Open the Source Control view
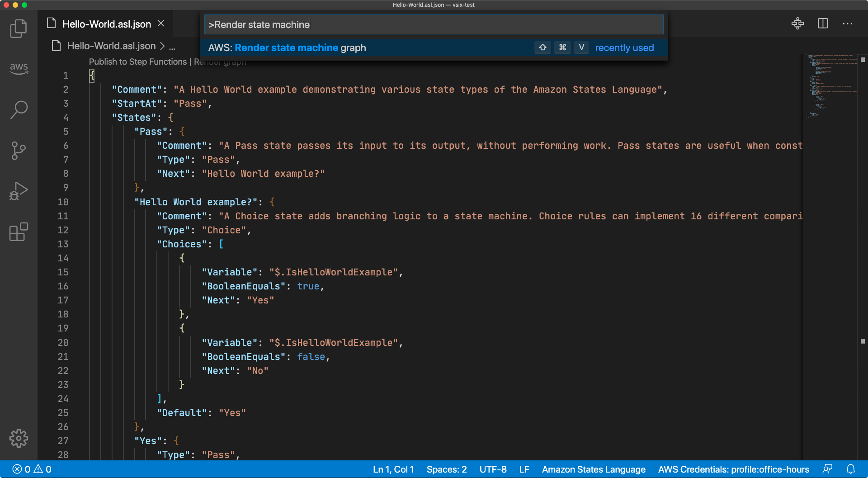The height and width of the screenshot is (478, 868). [19, 150]
